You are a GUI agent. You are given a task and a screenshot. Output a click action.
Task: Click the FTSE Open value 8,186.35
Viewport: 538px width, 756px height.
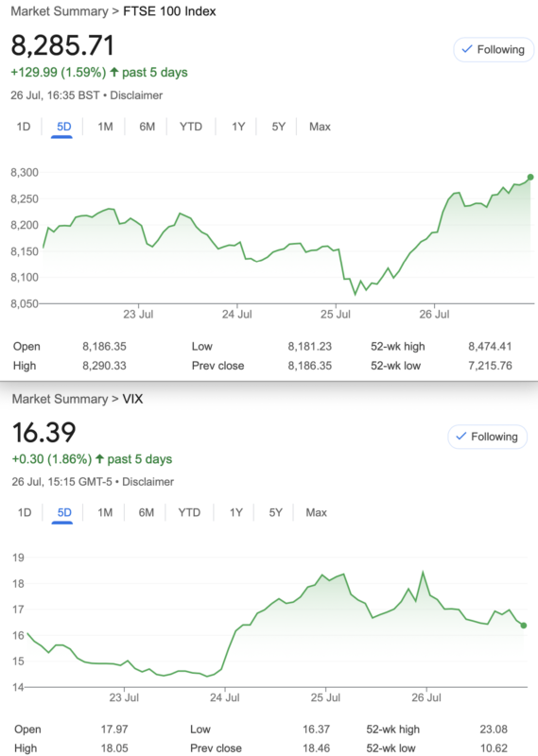click(x=104, y=347)
